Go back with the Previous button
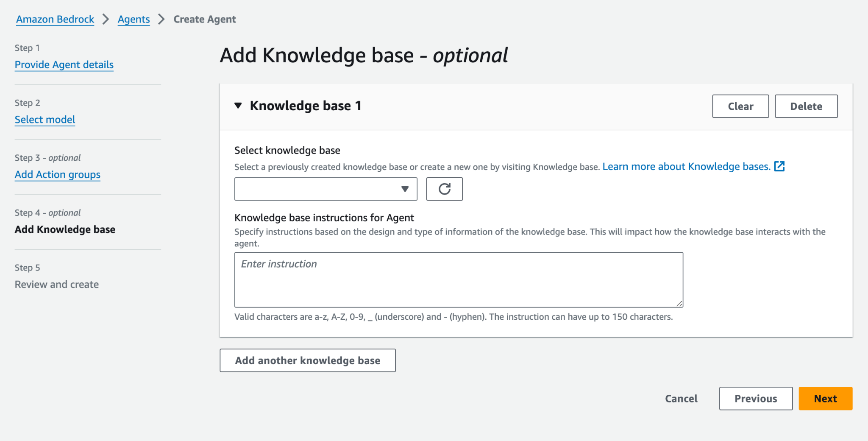 pyautogui.click(x=755, y=399)
